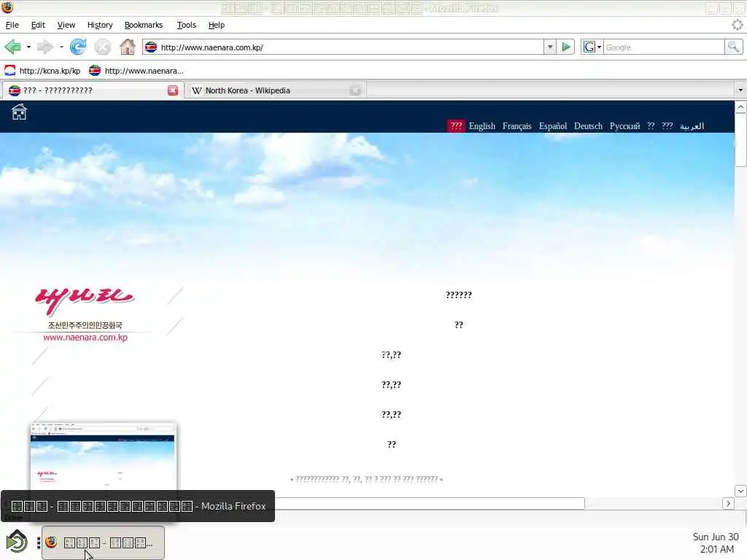The image size is (747, 560).
Task: Open the http://kcna.kp/kp bookmark
Action: (42, 71)
